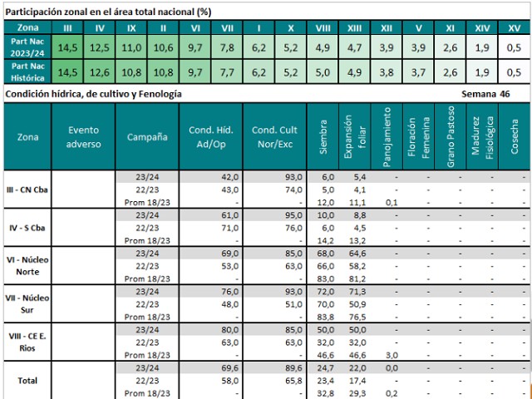This screenshot has height=399, width=532.
Task: Select the Madurez Fisiológica column header
Action: [x=481, y=136]
